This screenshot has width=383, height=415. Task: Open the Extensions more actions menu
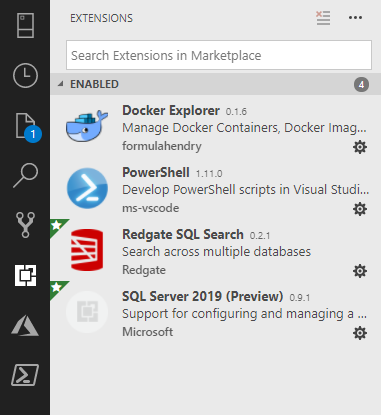pyautogui.click(x=355, y=18)
